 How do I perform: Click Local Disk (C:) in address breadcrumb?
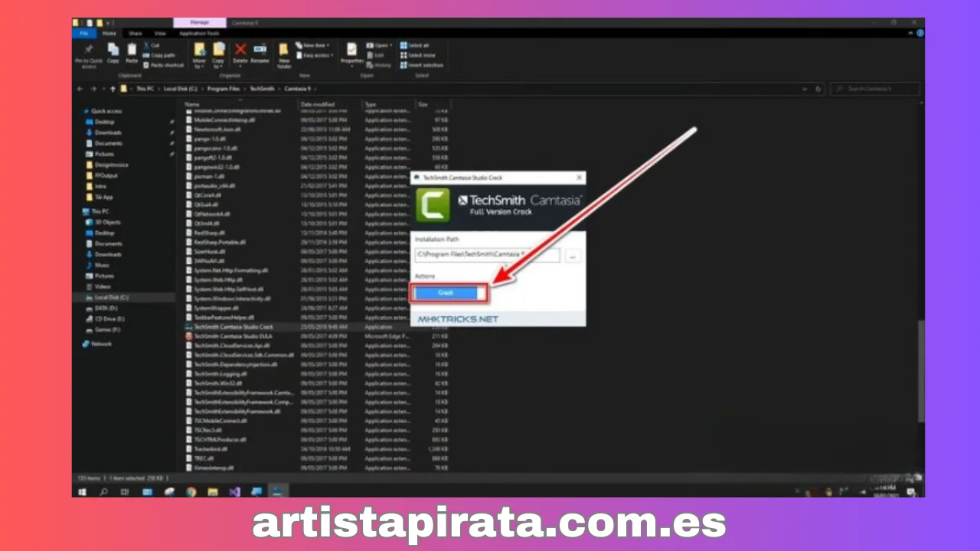(181, 89)
